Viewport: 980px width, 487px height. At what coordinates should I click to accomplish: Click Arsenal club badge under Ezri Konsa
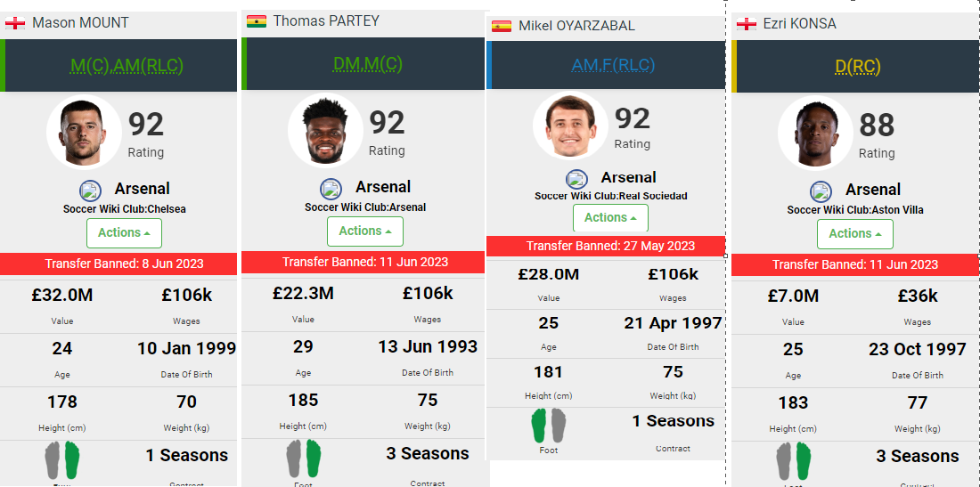(821, 191)
